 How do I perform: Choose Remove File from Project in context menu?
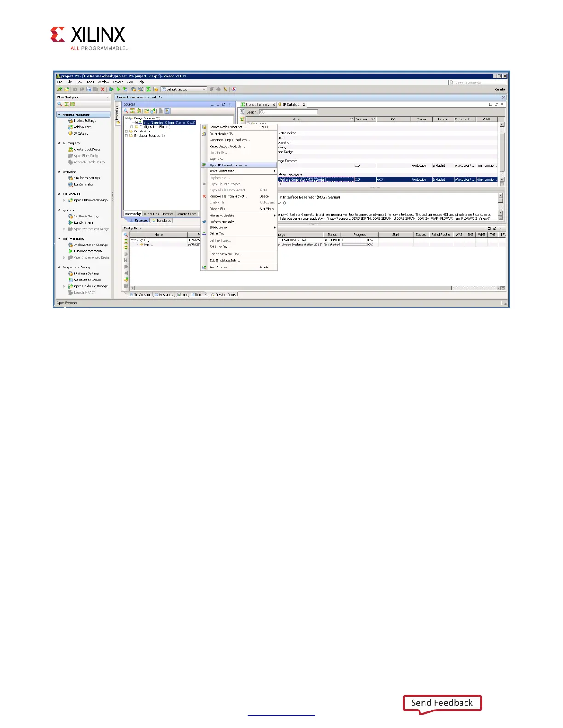point(239,196)
